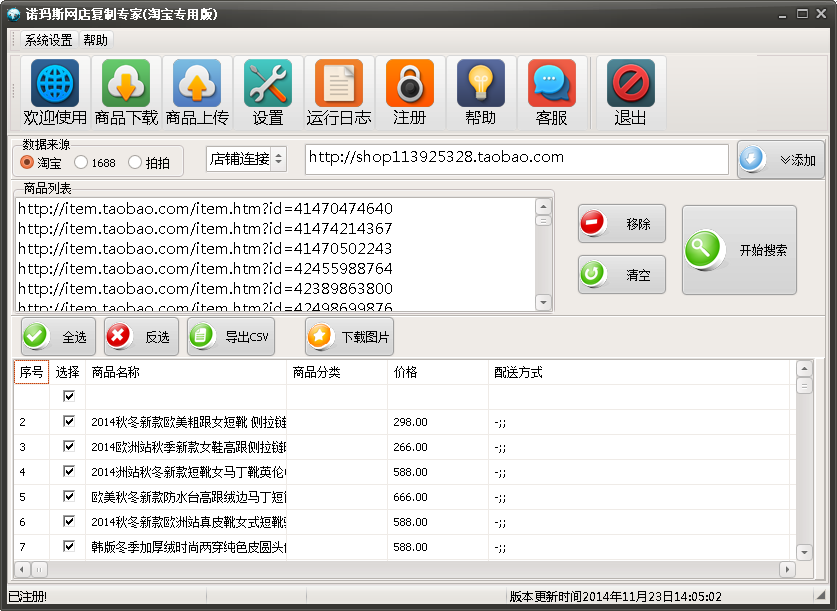This screenshot has width=837, height=611.
Task: Click the 选择 column header
Action: click(67, 372)
